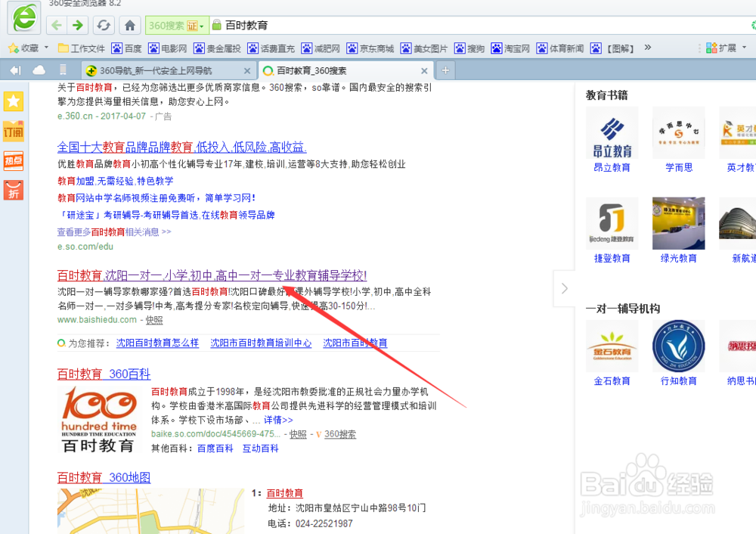
Task: Expand the 收藏 dropdown arrow
Action: coord(46,48)
